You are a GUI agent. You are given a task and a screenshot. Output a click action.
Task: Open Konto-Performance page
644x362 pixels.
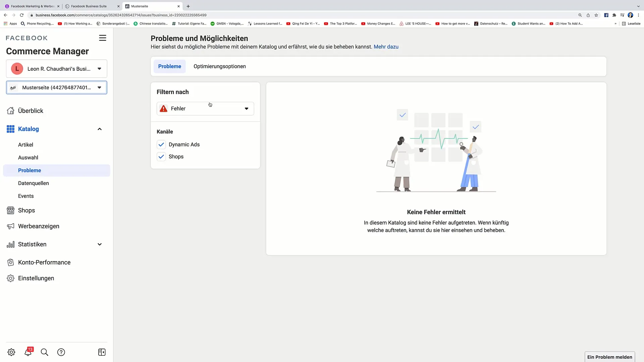pyautogui.click(x=44, y=262)
